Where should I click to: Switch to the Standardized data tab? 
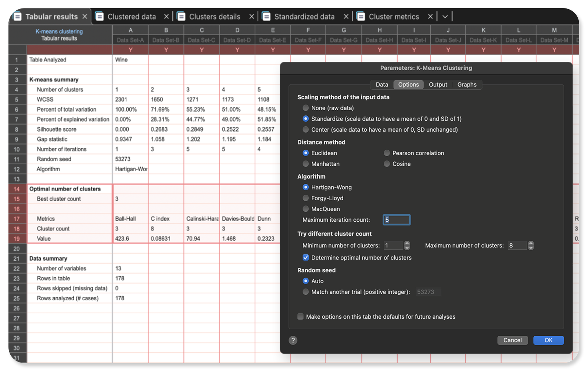click(304, 17)
